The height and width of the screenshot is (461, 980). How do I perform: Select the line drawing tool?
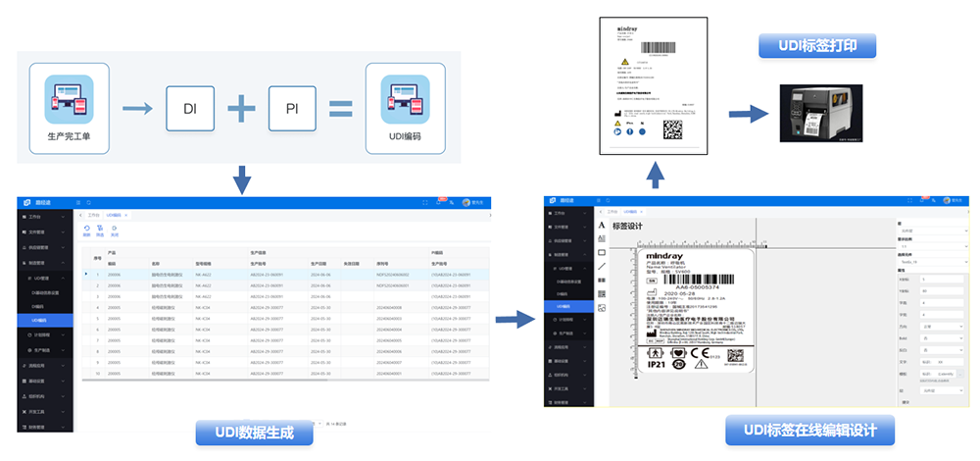(x=602, y=266)
